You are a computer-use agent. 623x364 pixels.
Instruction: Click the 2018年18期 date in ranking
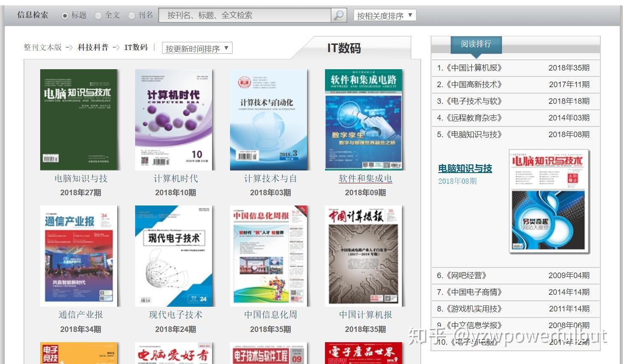(x=569, y=101)
